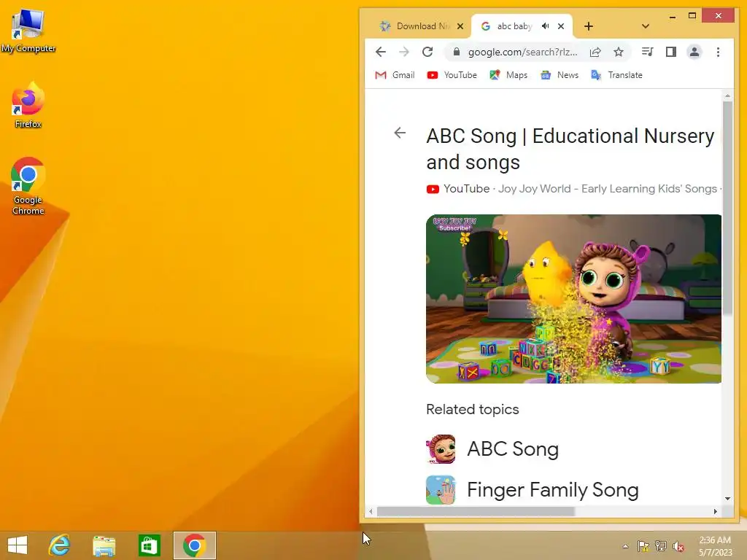The height and width of the screenshot is (560, 747).
Task: Open Action Center flag icon
Action: [x=643, y=546]
